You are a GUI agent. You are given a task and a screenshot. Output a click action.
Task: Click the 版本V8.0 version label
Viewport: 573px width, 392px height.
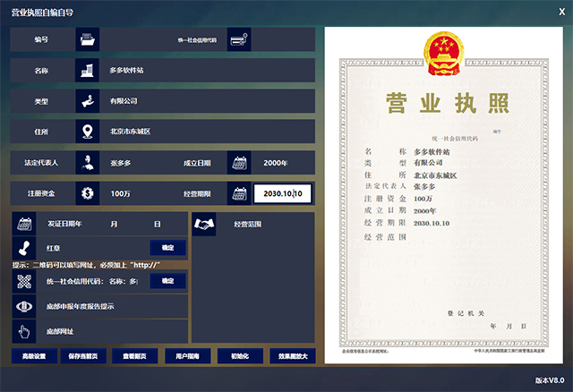pyautogui.click(x=550, y=380)
